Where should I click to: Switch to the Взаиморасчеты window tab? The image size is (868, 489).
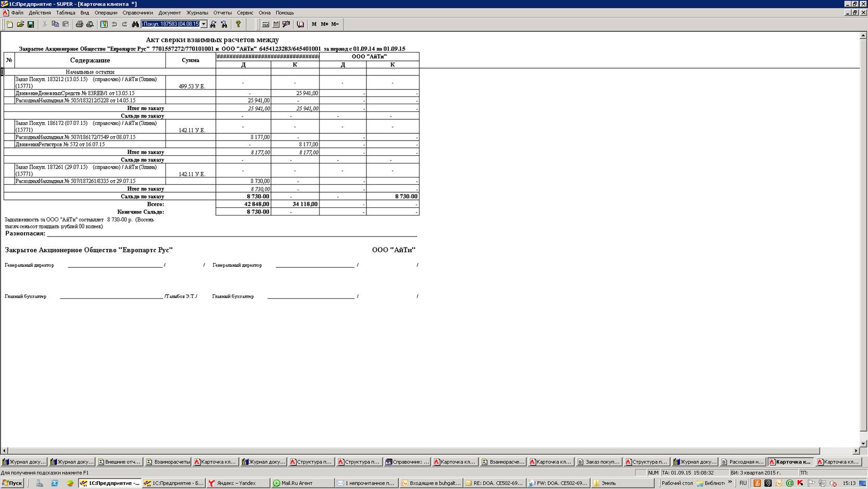(168, 462)
